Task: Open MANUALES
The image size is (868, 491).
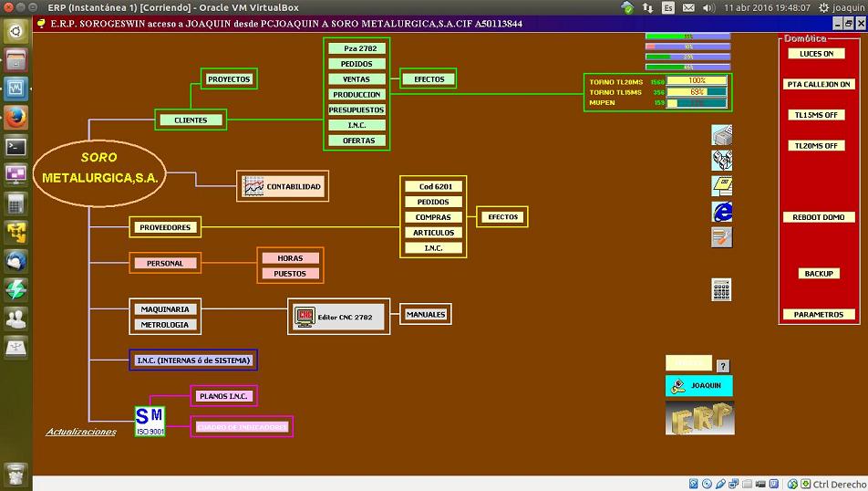Action: point(426,314)
